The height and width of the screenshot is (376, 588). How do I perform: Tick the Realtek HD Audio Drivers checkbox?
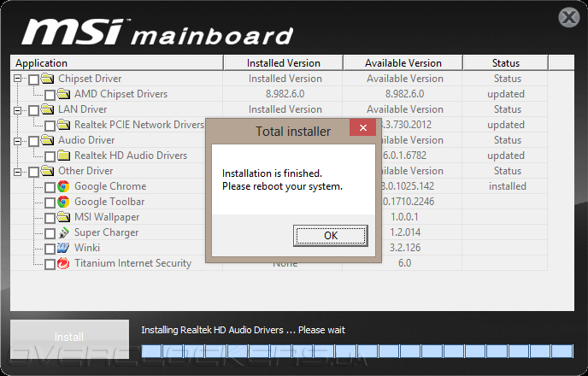tap(50, 156)
